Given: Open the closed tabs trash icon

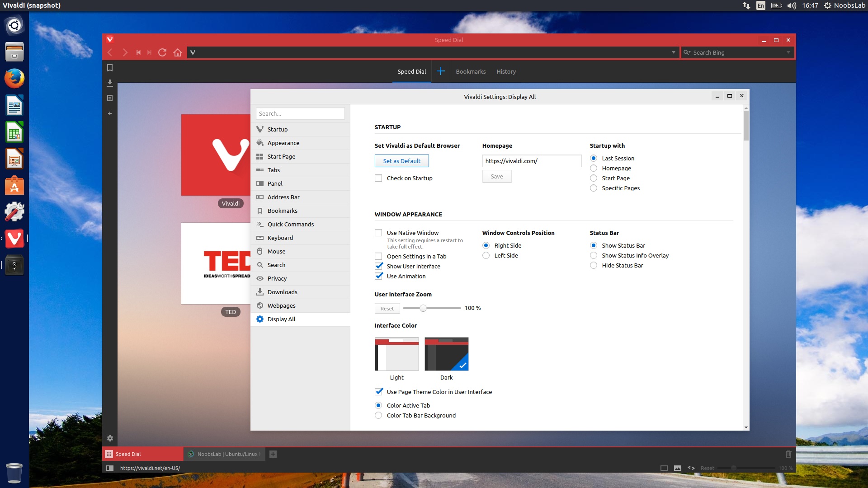Looking at the screenshot, I should tap(788, 454).
